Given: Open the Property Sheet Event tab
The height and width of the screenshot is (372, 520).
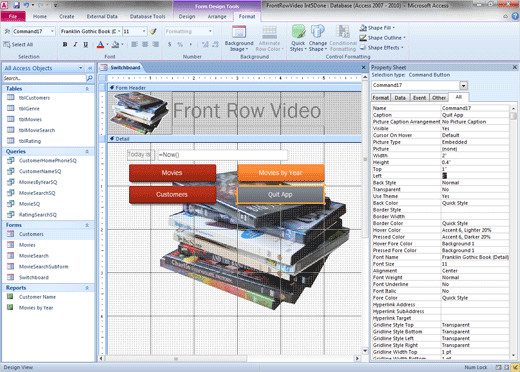Looking at the screenshot, I should point(419,98).
